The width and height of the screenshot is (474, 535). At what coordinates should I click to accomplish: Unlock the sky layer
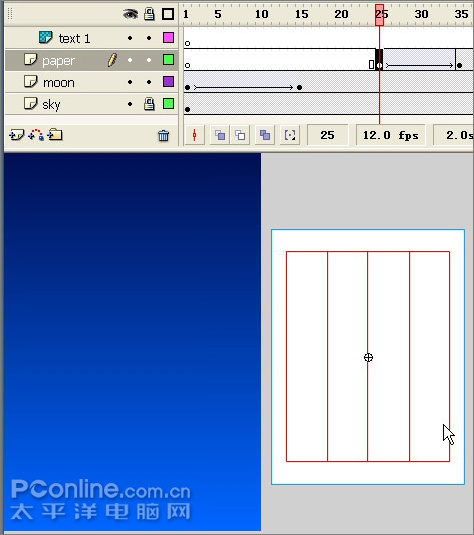coord(149,104)
